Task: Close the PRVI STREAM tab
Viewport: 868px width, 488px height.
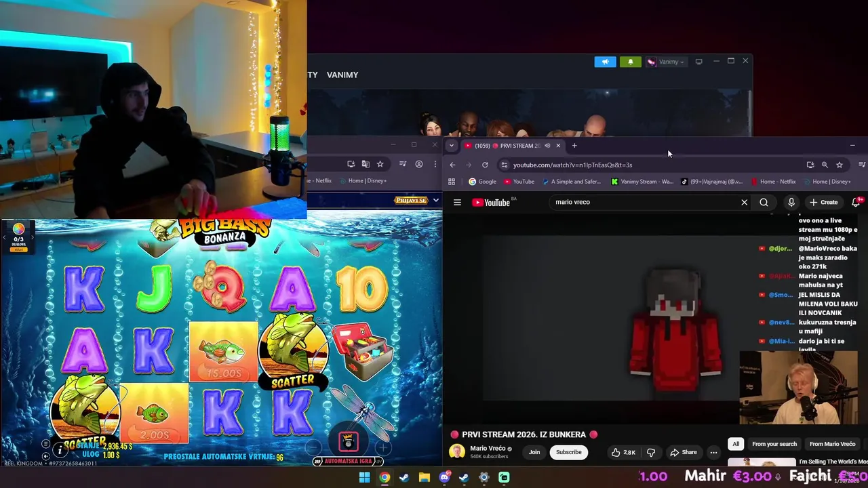Action: point(558,146)
